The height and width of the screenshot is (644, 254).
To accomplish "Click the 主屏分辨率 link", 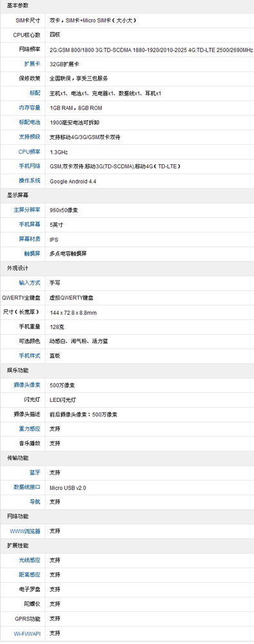I will 27,210.
